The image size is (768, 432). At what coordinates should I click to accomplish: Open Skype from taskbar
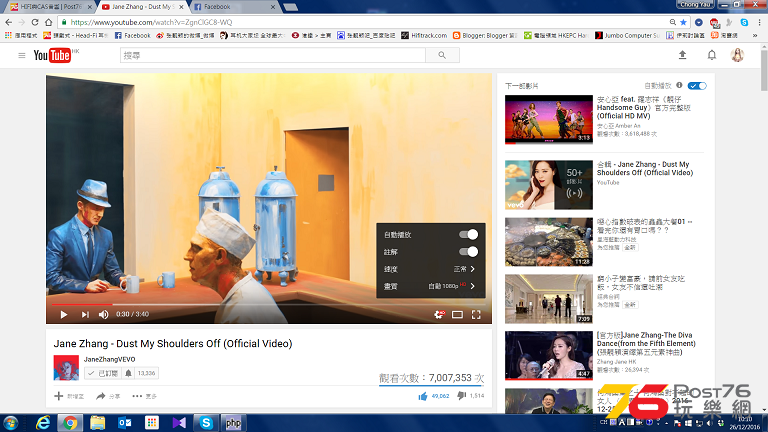pyautogui.click(x=206, y=423)
